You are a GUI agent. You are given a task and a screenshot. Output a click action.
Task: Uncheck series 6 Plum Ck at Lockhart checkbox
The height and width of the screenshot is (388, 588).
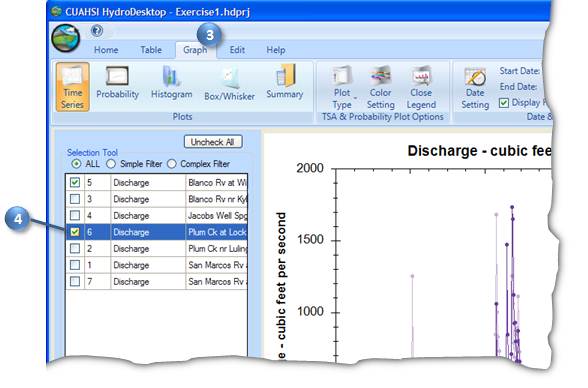(75, 232)
